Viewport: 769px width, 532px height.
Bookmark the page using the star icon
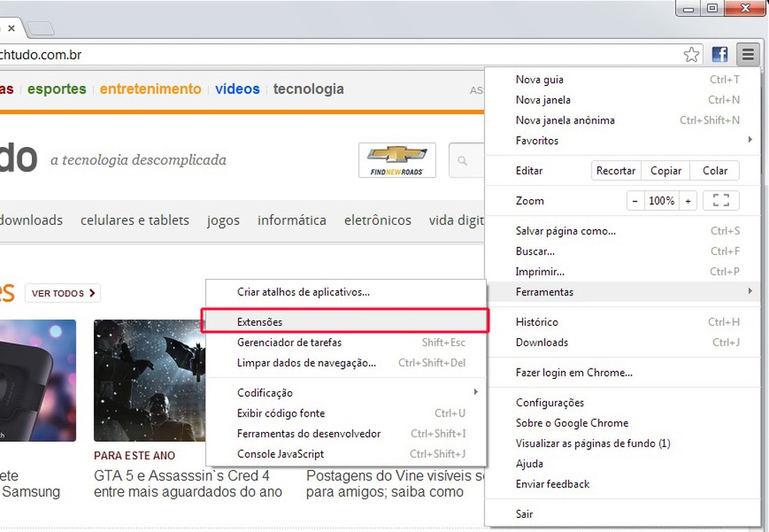click(692, 55)
